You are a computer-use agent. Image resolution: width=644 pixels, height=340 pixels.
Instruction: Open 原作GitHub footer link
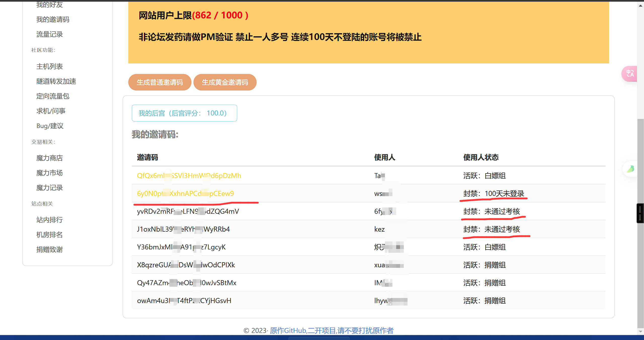[332, 330]
